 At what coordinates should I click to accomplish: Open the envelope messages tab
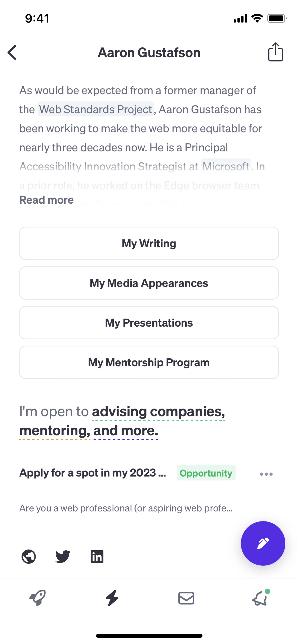coord(186,598)
